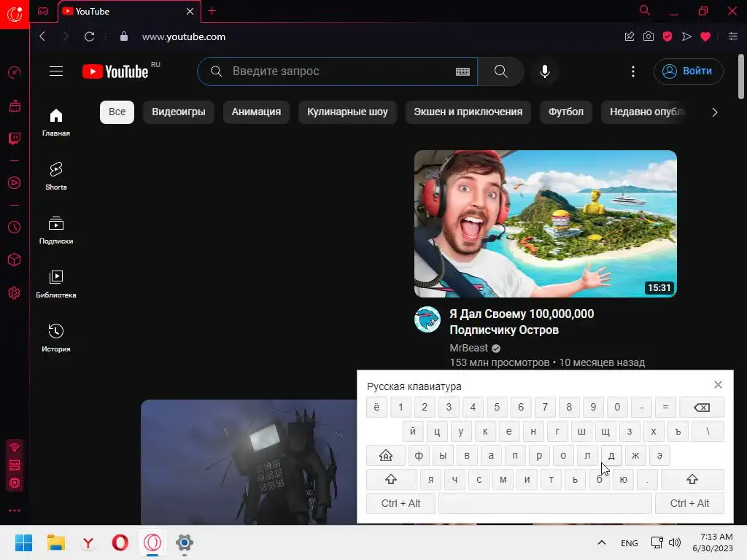Viewport: 747px width, 560px height.
Task: Focus the Введите запрос search field
Action: pyautogui.click(x=337, y=71)
